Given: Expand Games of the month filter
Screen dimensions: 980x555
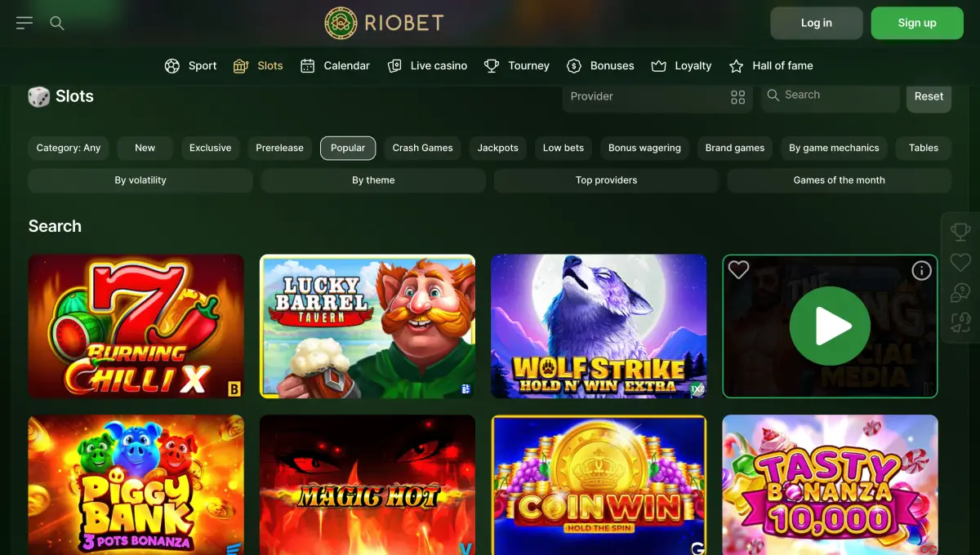Looking at the screenshot, I should (839, 180).
